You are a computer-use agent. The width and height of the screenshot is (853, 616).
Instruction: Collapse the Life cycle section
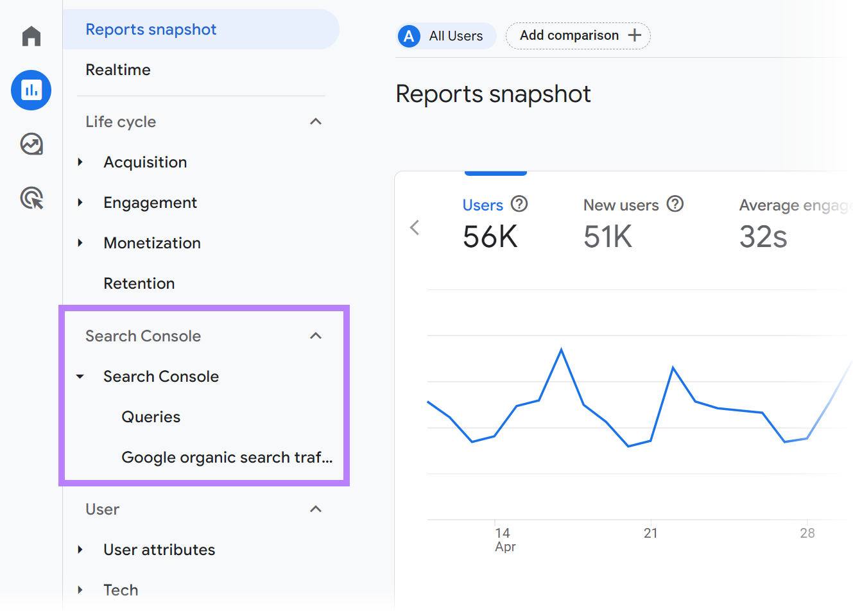tap(315, 121)
